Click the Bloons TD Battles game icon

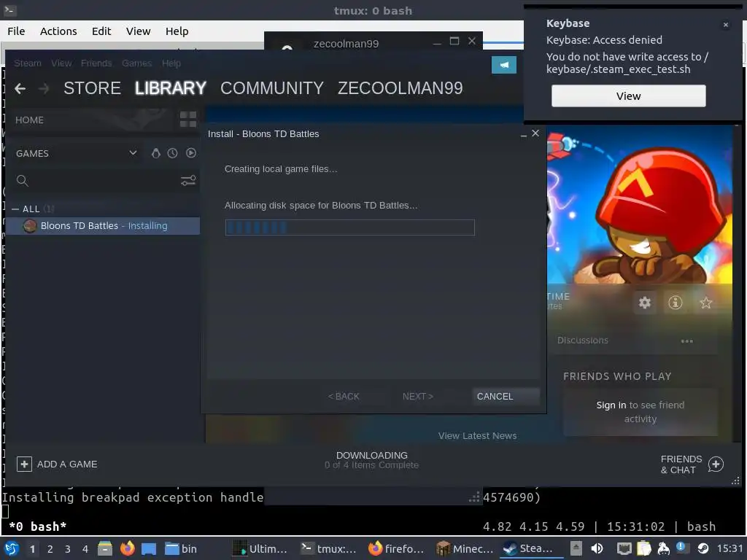point(30,226)
